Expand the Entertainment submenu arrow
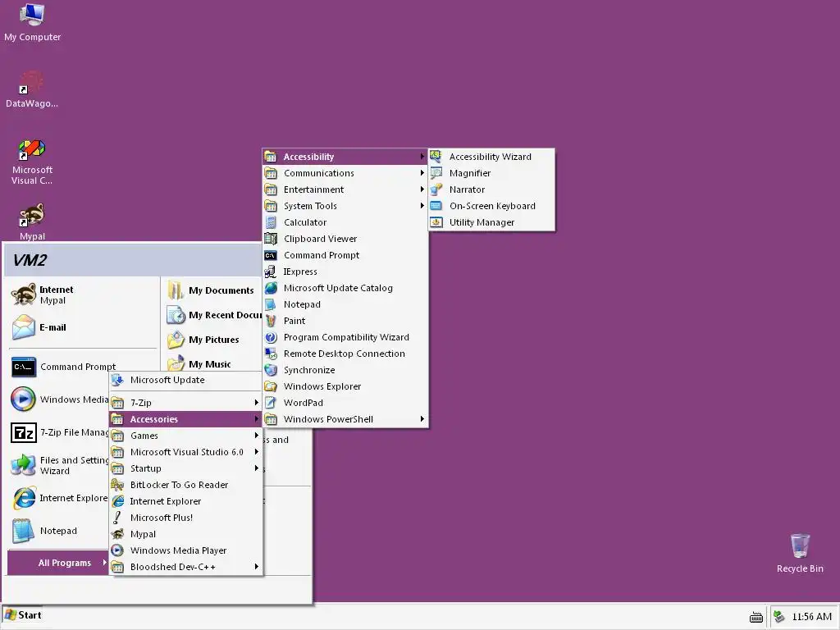The width and height of the screenshot is (840, 630). pyautogui.click(x=422, y=189)
